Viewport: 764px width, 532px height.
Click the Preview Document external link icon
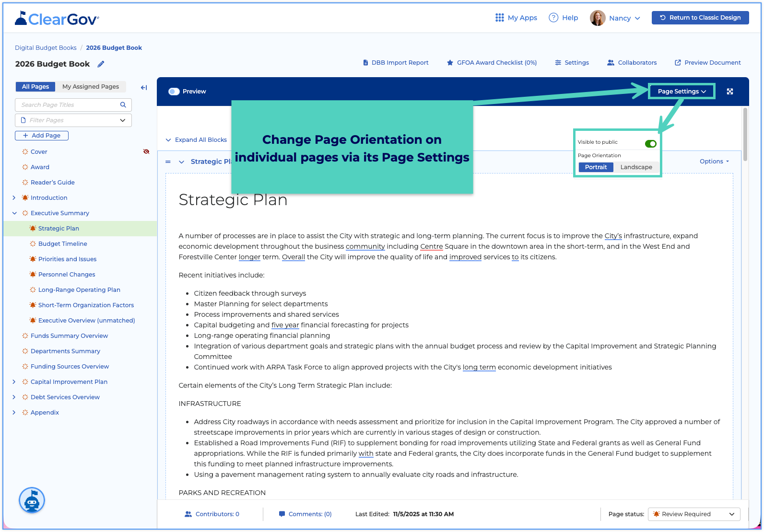tap(678, 63)
